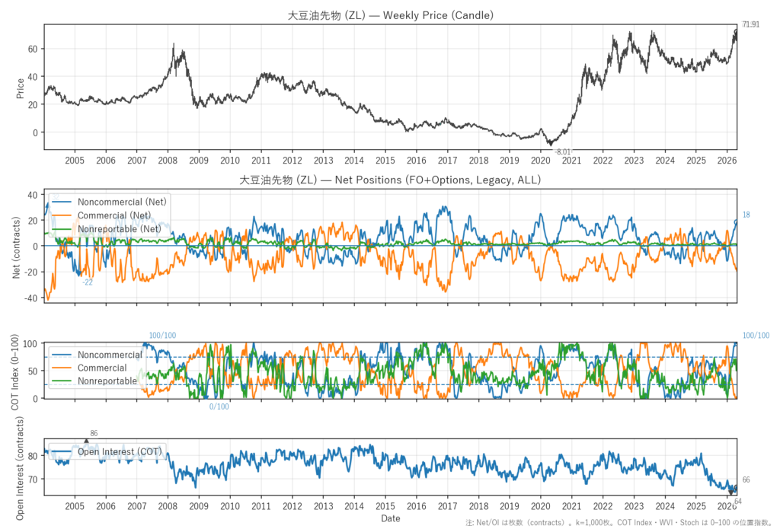Click the Noncommercial entry in COT Index legend

point(110,355)
